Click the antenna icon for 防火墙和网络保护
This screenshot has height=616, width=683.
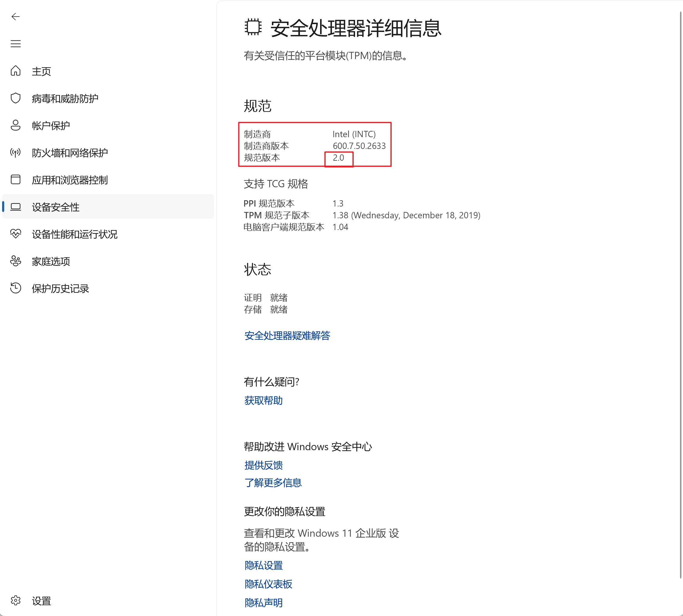click(16, 153)
